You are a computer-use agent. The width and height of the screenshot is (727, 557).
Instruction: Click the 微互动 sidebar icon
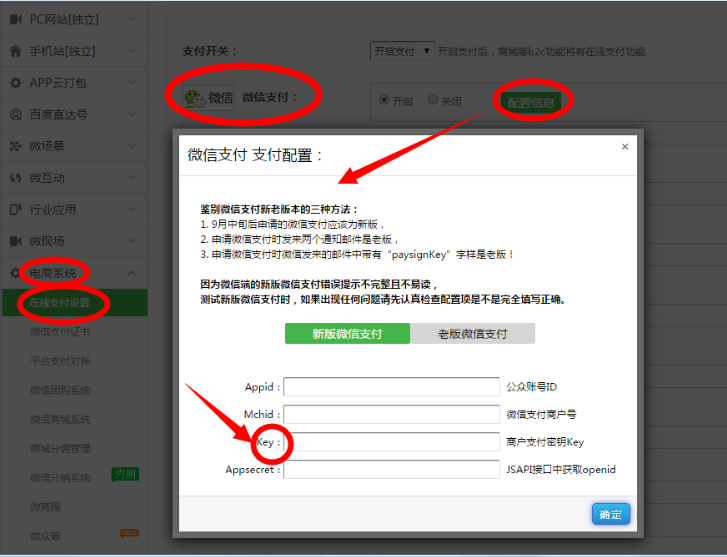(x=15, y=178)
